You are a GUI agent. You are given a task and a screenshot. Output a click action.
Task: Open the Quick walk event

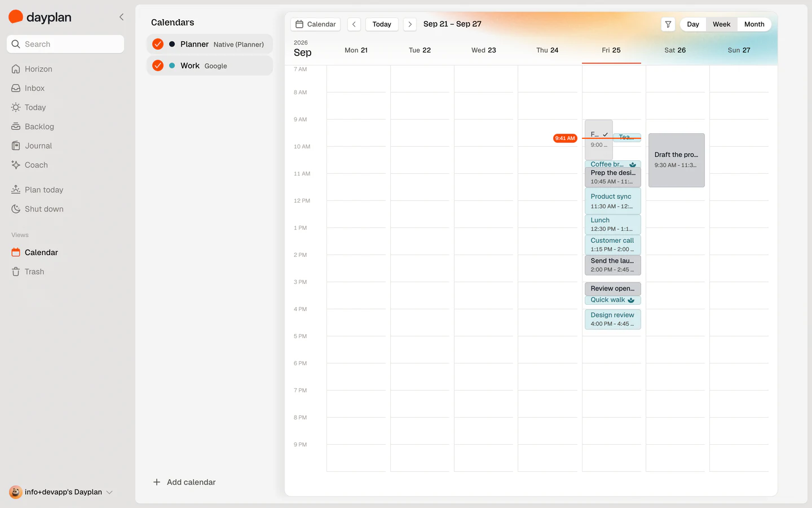click(613, 300)
